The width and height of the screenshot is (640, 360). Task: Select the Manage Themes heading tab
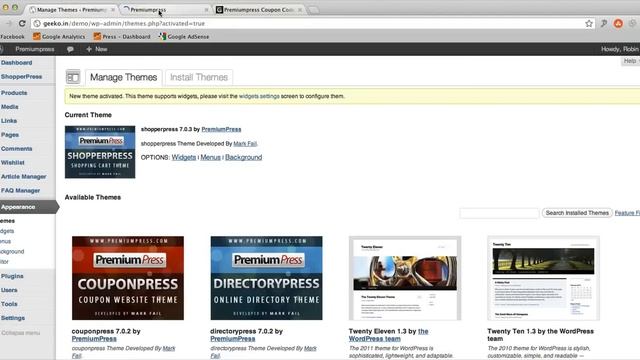pos(123,77)
